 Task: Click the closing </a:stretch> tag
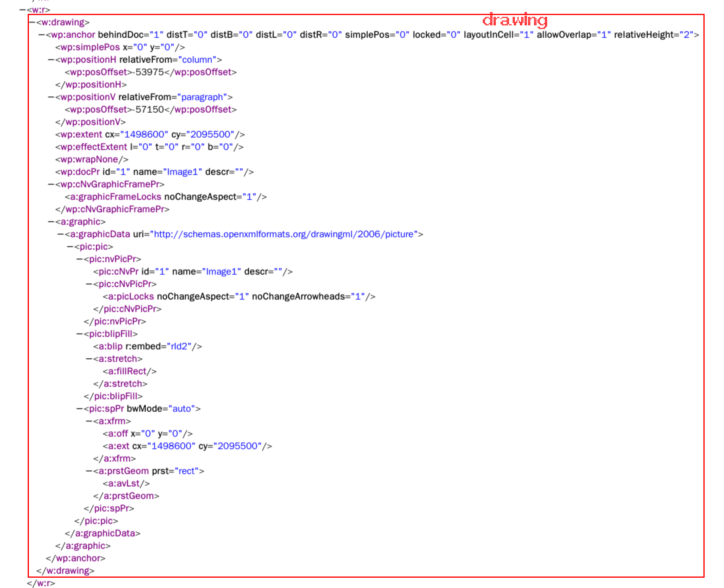(120, 384)
